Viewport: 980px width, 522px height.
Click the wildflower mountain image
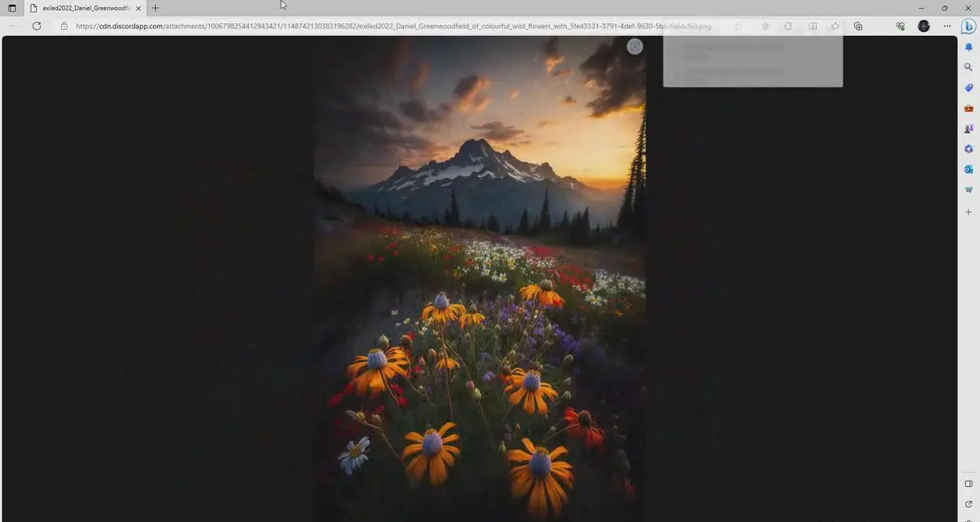pos(479,279)
